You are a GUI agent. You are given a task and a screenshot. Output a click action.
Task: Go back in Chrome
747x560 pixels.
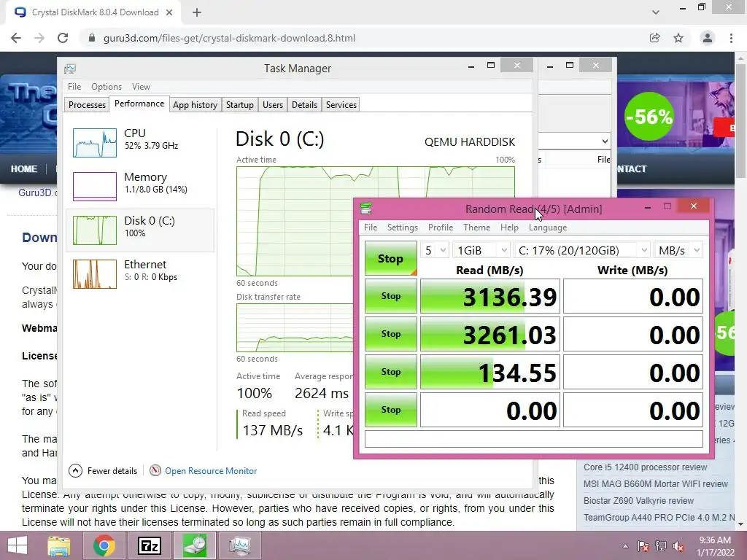point(16,38)
